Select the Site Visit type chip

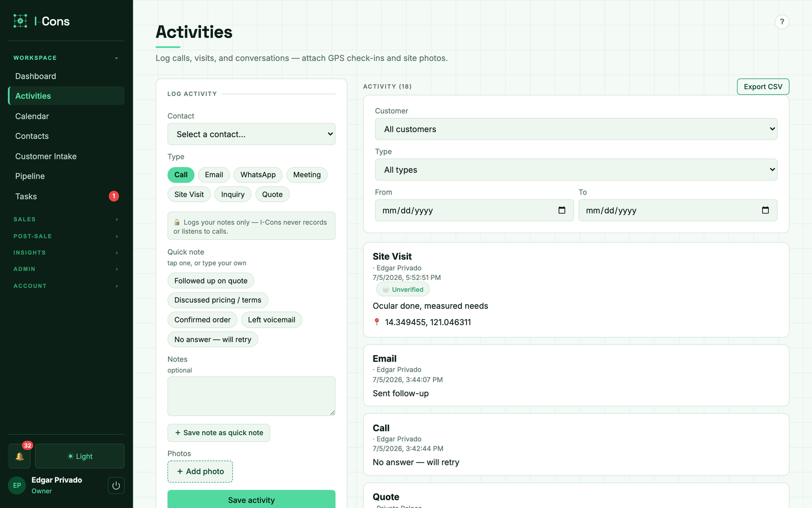point(189,195)
